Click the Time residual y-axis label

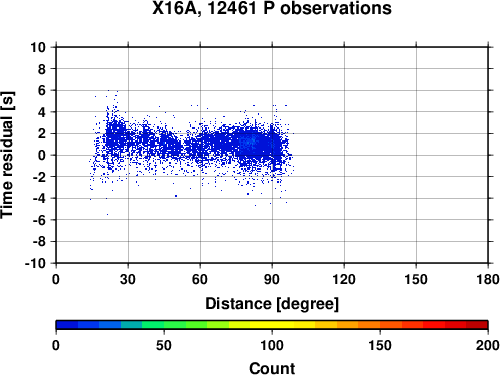coord(7,155)
